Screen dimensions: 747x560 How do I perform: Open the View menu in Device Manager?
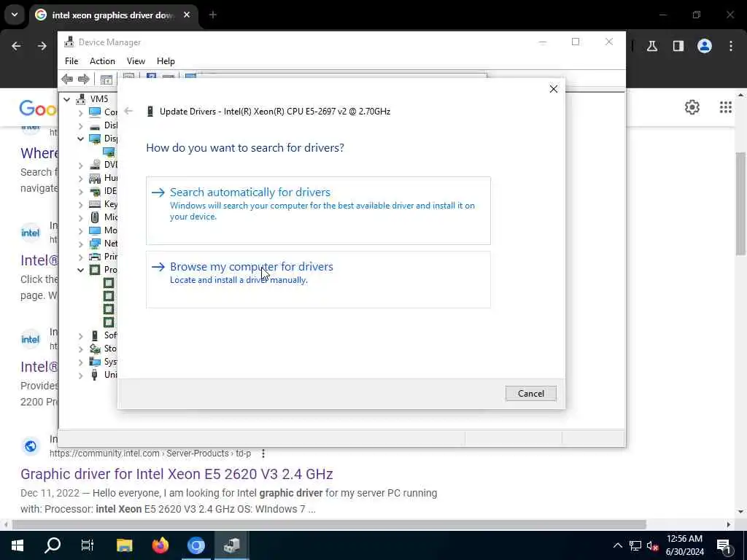tap(136, 61)
